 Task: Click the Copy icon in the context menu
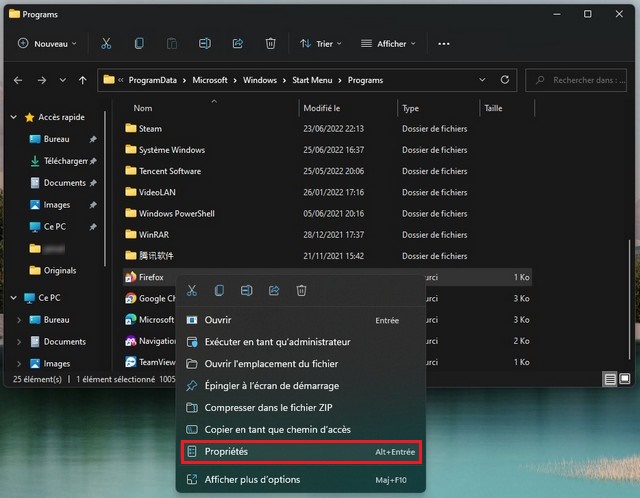tap(219, 291)
